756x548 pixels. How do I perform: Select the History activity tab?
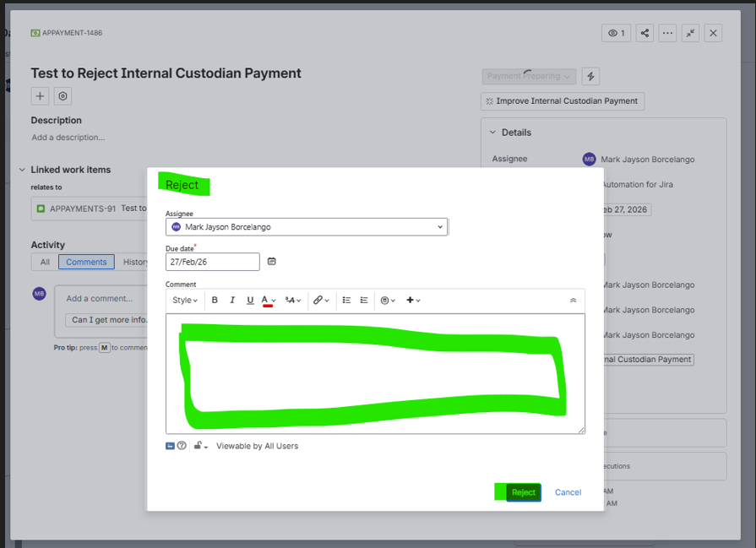tap(135, 262)
